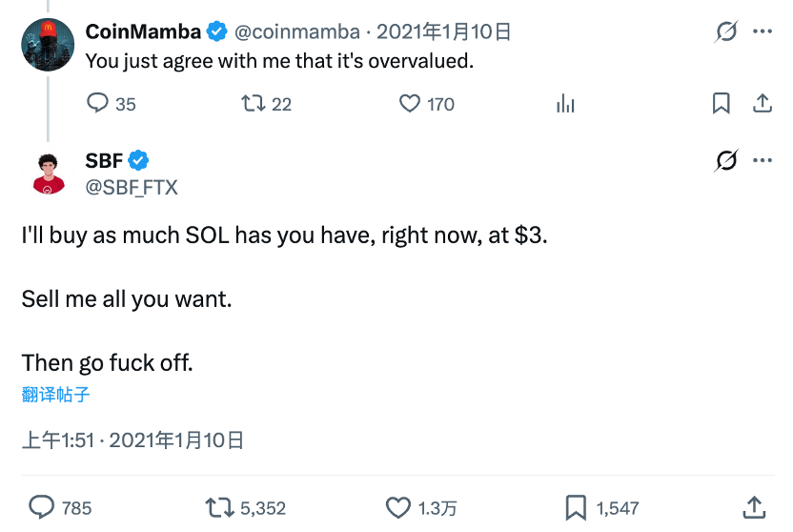This screenshot has width=793, height=532.
Task: Open the 上午1:51 · 2021年1月10日 timestamp
Action: click(132, 440)
